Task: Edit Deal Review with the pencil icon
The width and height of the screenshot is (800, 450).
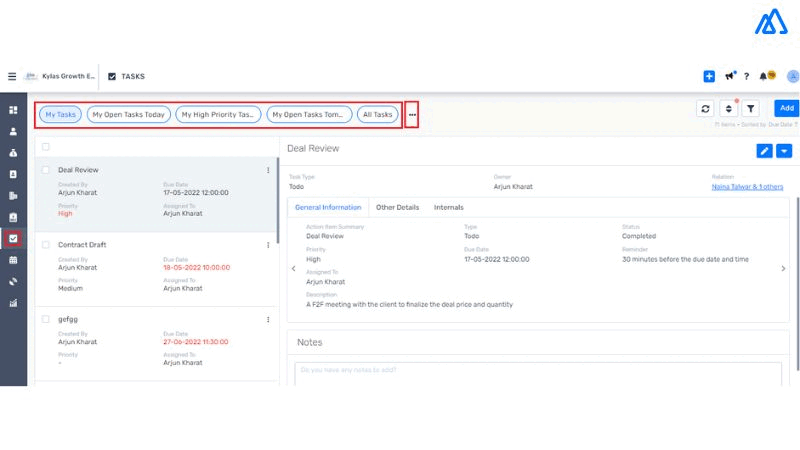Action: pos(765,151)
